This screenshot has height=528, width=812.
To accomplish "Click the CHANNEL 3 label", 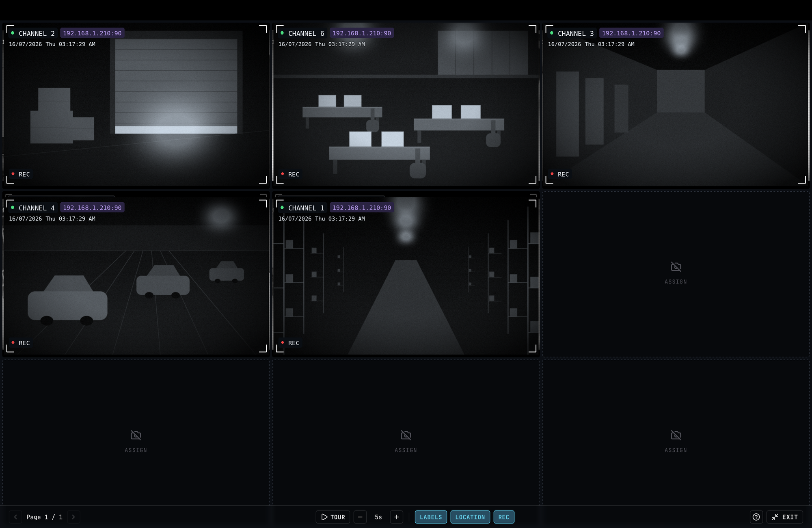I will coord(576,33).
